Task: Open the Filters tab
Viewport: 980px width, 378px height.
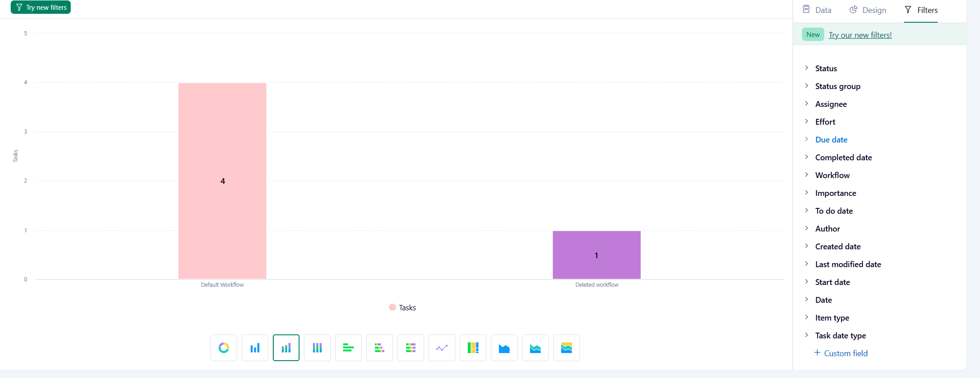Action: click(921, 10)
